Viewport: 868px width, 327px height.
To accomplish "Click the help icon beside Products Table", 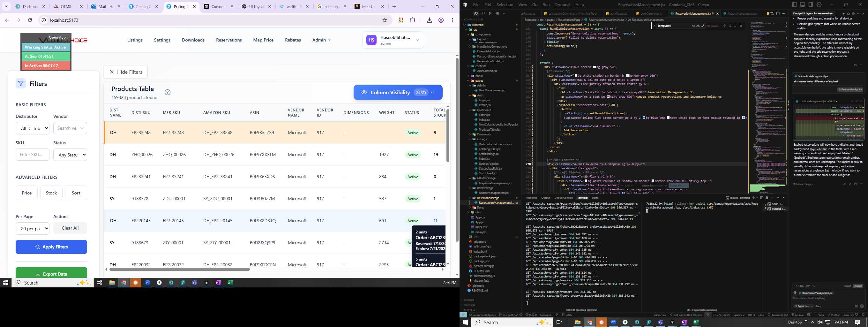I will 168,92.
